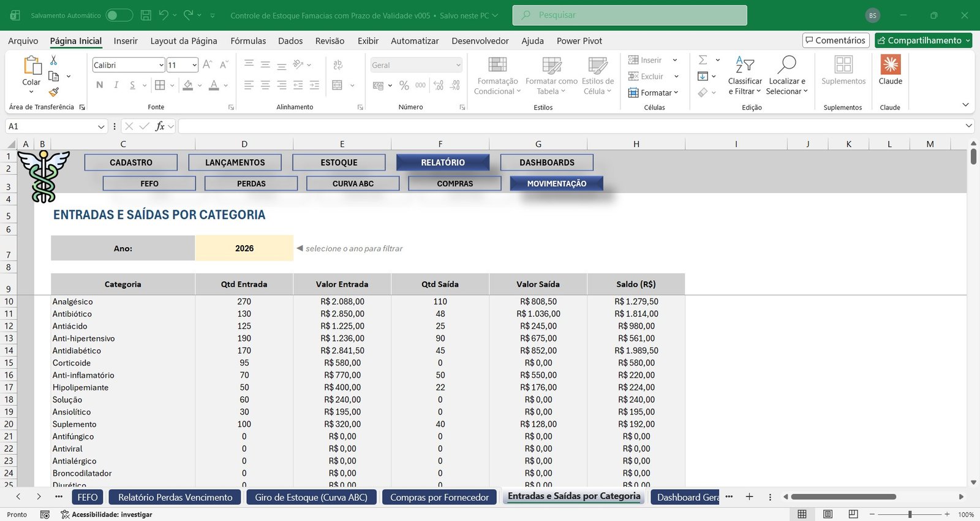Switch to the Dados ribbon tab
This screenshot has width=980, height=521.
[290, 40]
